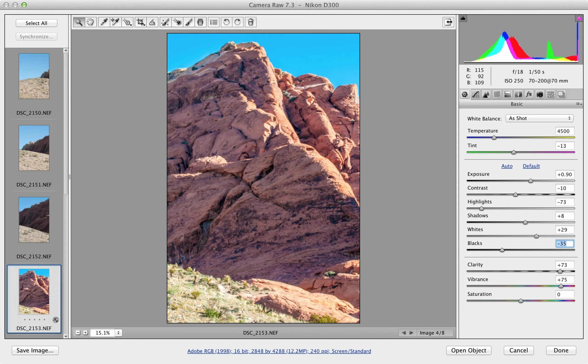Select the Straighten tool
The height and width of the screenshot is (364, 588).
click(x=152, y=22)
